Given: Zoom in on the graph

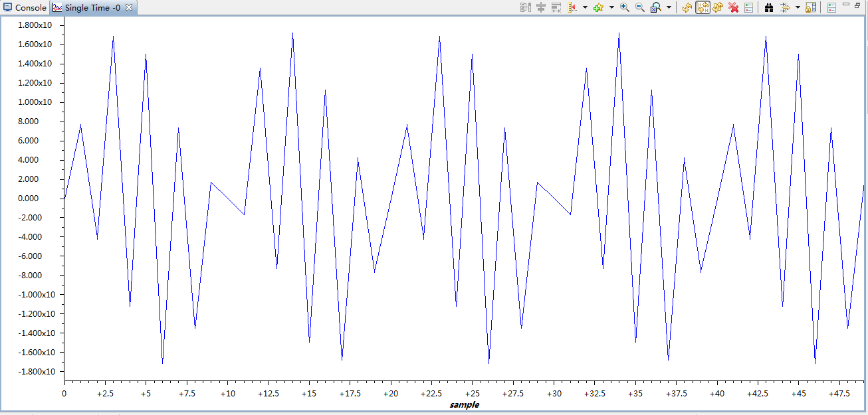Looking at the screenshot, I should [x=625, y=7].
